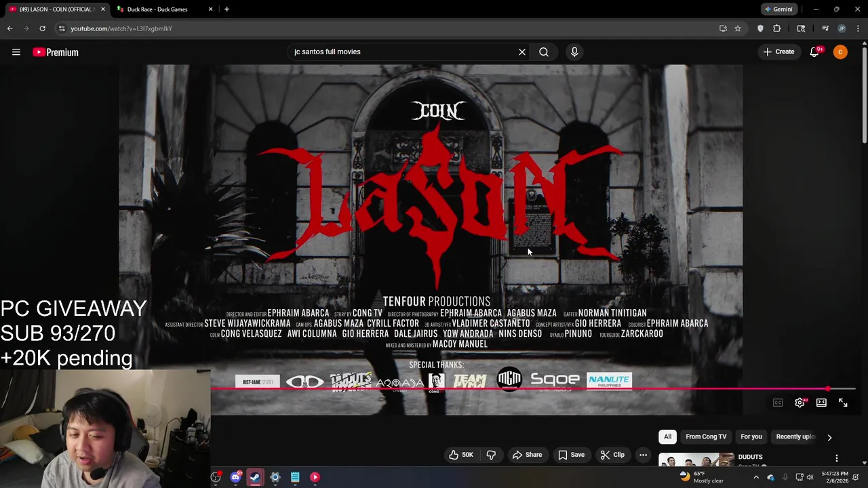
Task: Open the weather widget showing 65°F
Action: [701, 477]
